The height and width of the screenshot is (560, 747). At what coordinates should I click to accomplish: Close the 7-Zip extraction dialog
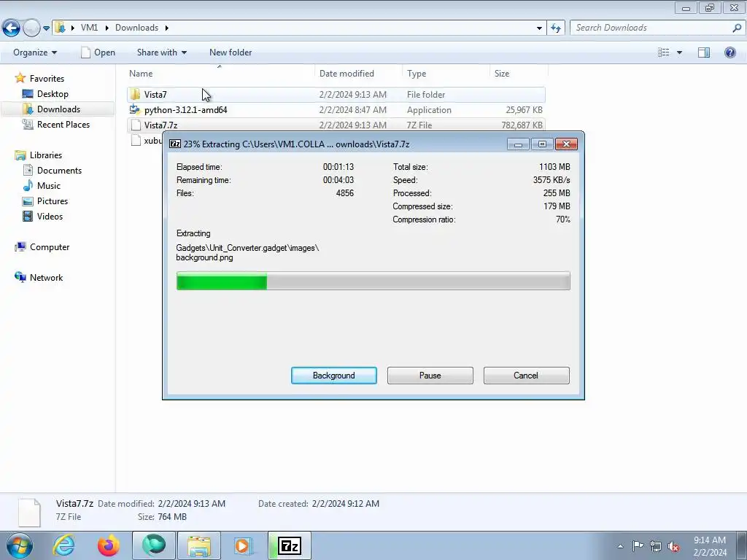[x=566, y=144]
